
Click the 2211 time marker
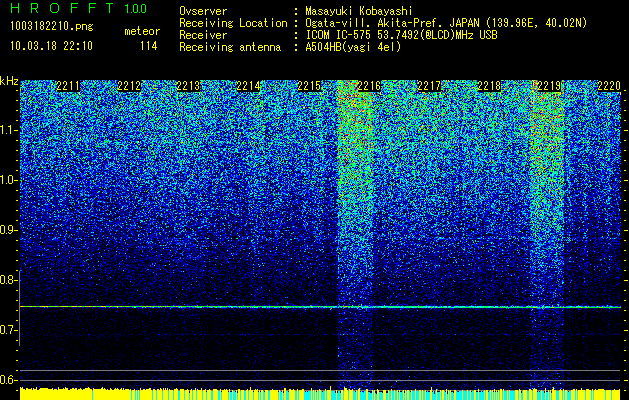tap(68, 86)
